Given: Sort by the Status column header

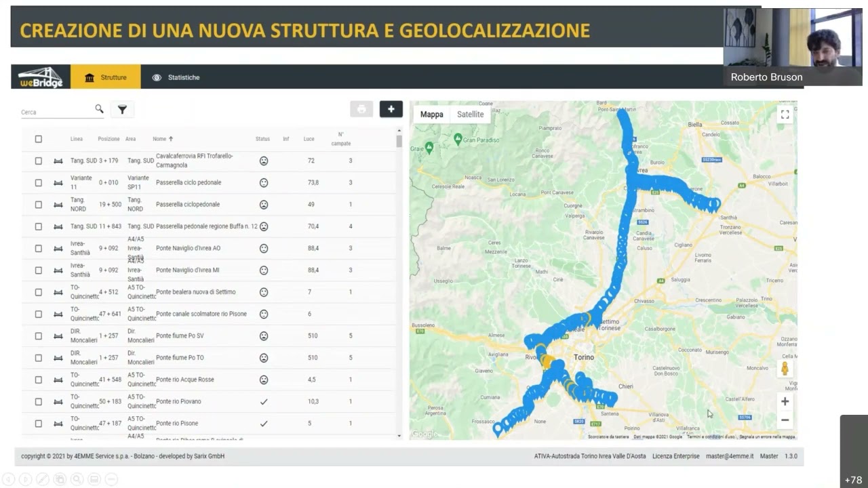Looking at the screenshot, I should (x=262, y=139).
